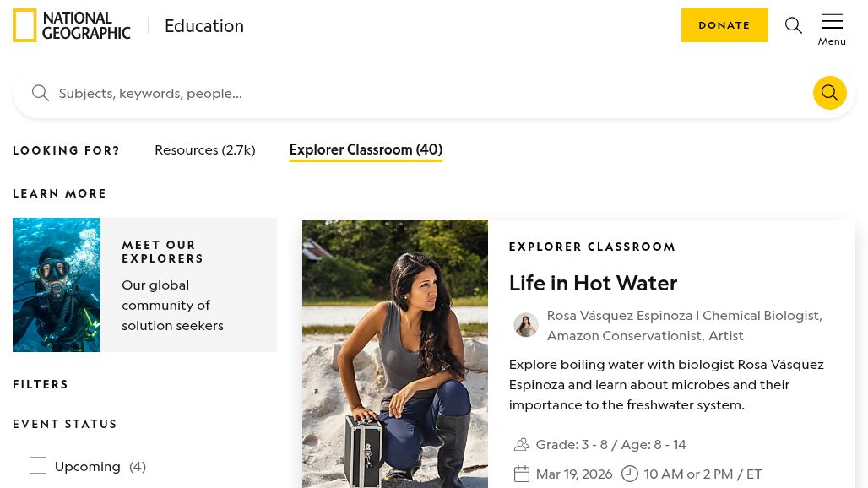Click the Life in Hot Water photo
Viewport: 868px width, 488px height.
pyautogui.click(x=394, y=354)
